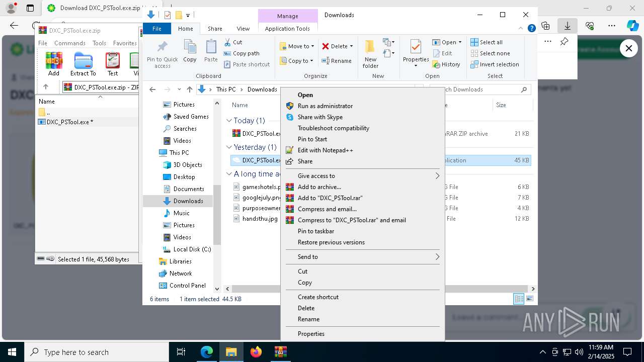The width and height of the screenshot is (644, 362).
Task: Click Select all in ribbon
Action: tap(487, 42)
